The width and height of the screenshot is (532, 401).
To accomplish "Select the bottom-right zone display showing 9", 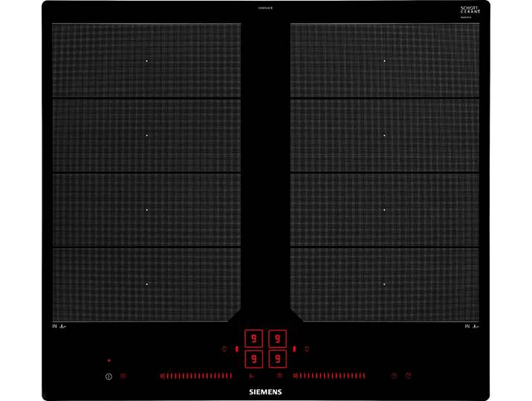I will click(x=278, y=359).
